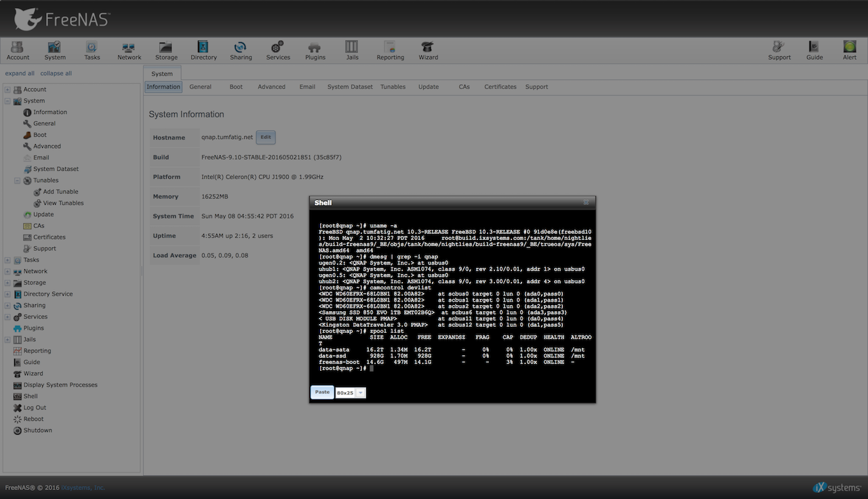Open the Account toolbar icon
Screen dimensions: 868x499
(18, 51)
